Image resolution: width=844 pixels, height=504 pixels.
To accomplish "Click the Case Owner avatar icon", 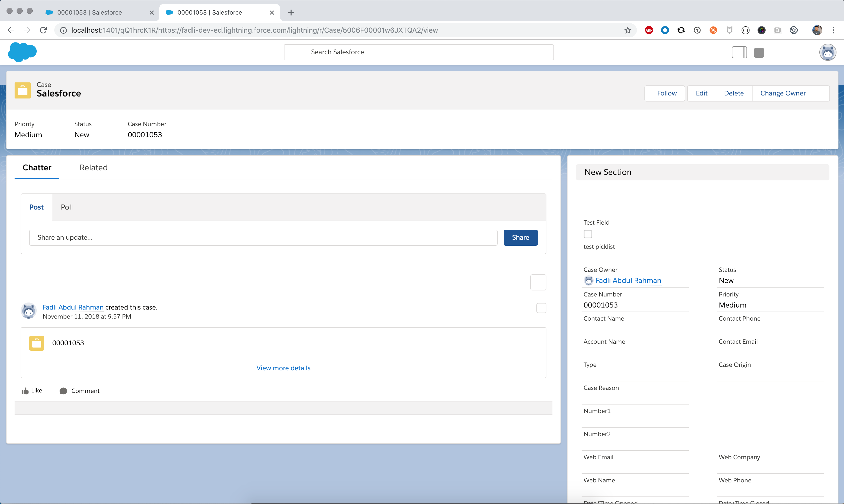I will click(588, 281).
